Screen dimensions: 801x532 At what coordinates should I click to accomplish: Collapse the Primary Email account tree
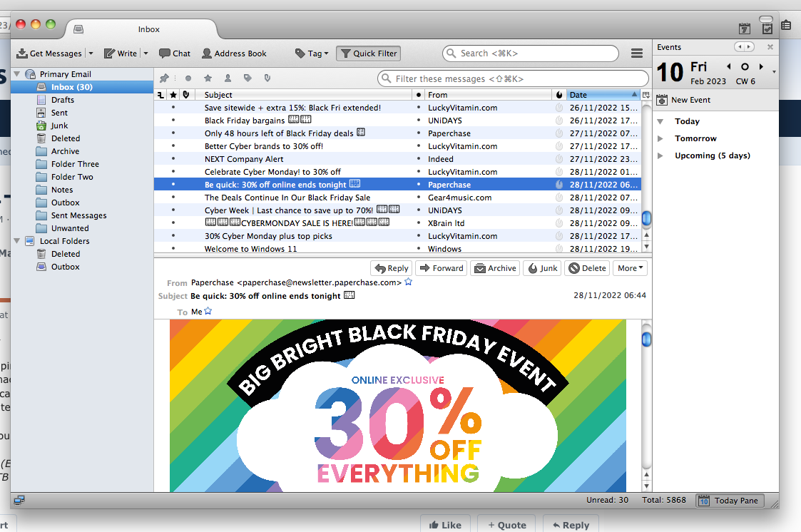coord(17,74)
